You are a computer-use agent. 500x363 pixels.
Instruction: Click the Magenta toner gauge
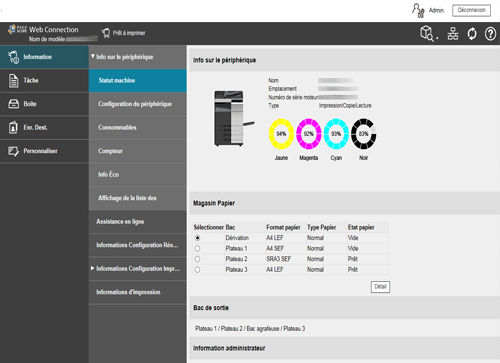click(309, 134)
